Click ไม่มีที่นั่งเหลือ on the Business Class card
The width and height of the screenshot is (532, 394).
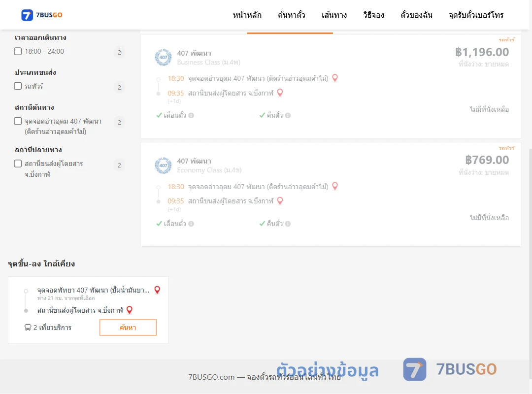[x=489, y=109]
